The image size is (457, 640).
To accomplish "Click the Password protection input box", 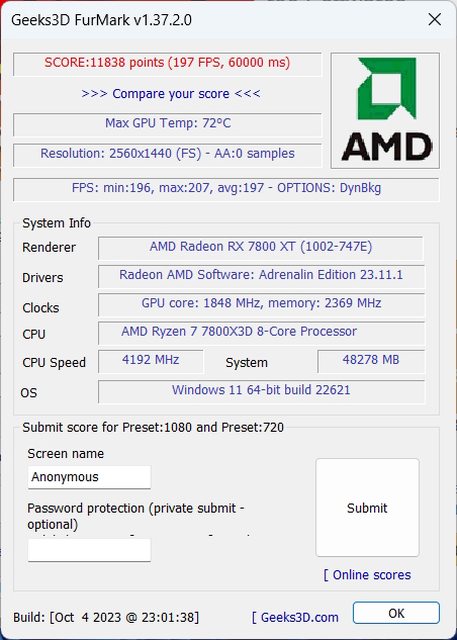I will (x=89, y=550).
